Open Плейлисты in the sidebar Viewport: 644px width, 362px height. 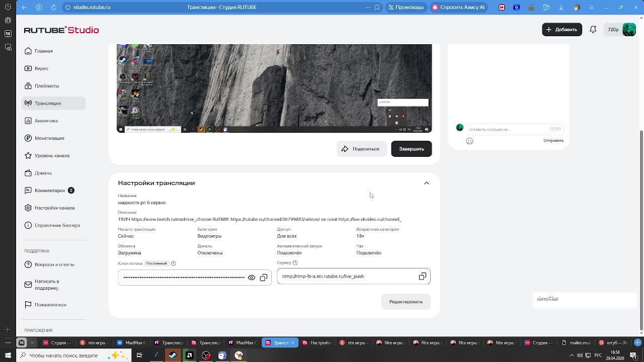53,86
